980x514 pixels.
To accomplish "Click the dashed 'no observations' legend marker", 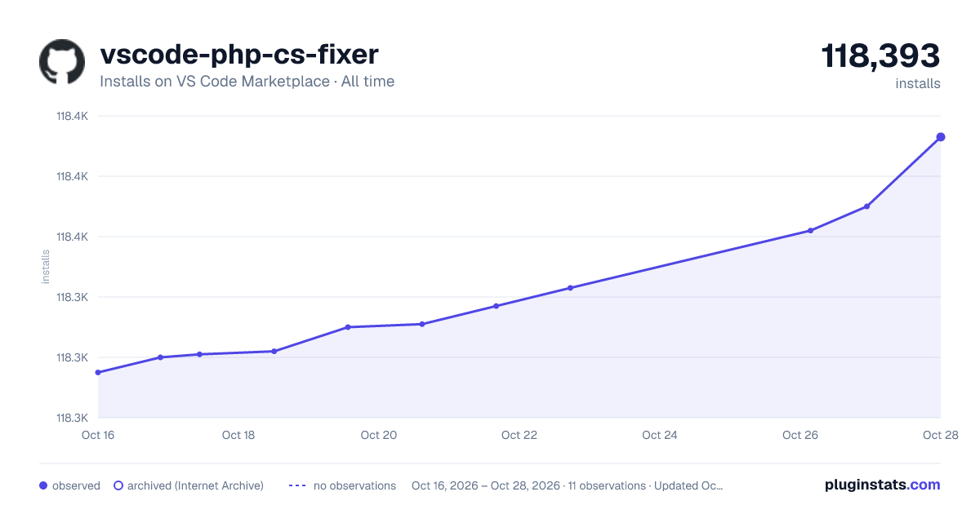I will [x=296, y=485].
